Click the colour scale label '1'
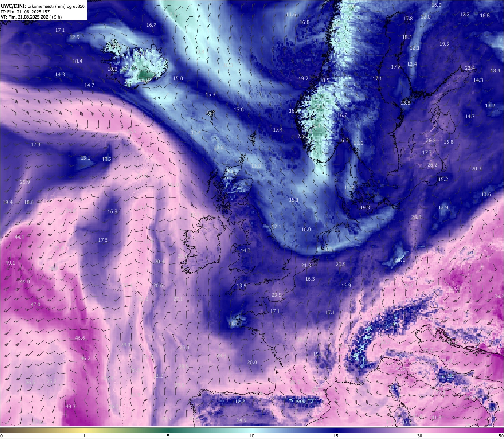The width and height of the screenshot is (504, 439). pyautogui.click(x=84, y=436)
